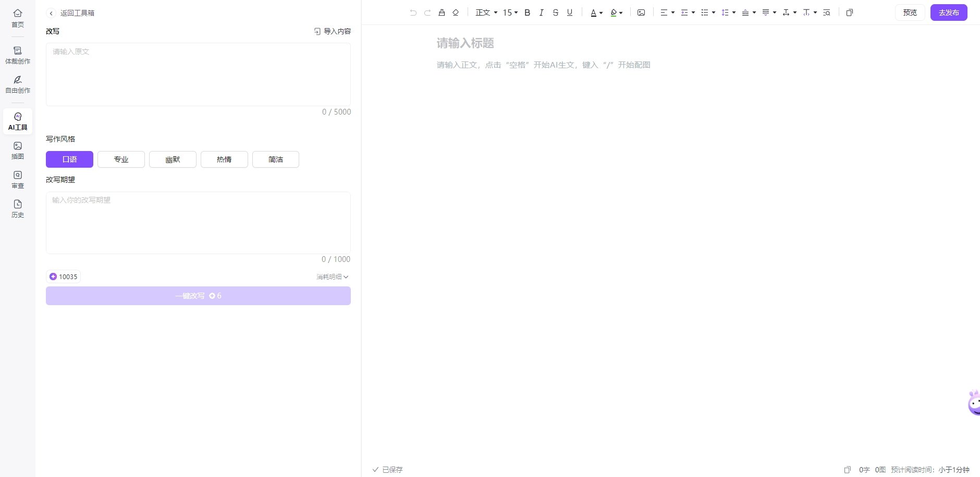Screen dimensions: 980x477
Task: Insert an image using toolbar icon
Action: [x=641, y=12]
